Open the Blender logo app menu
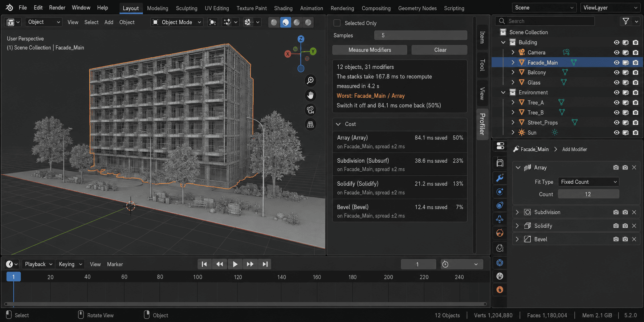 point(9,8)
